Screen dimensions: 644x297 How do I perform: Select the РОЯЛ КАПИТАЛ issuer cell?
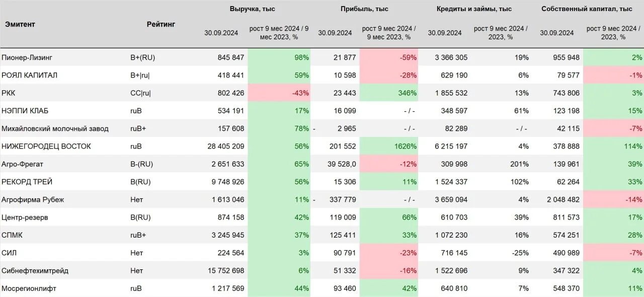(x=29, y=75)
